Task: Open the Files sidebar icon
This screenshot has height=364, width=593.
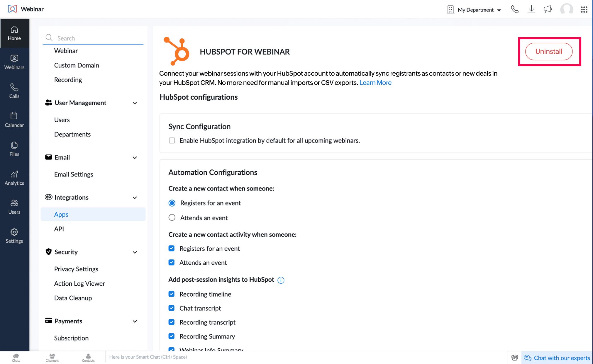Action: tap(14, 149)
